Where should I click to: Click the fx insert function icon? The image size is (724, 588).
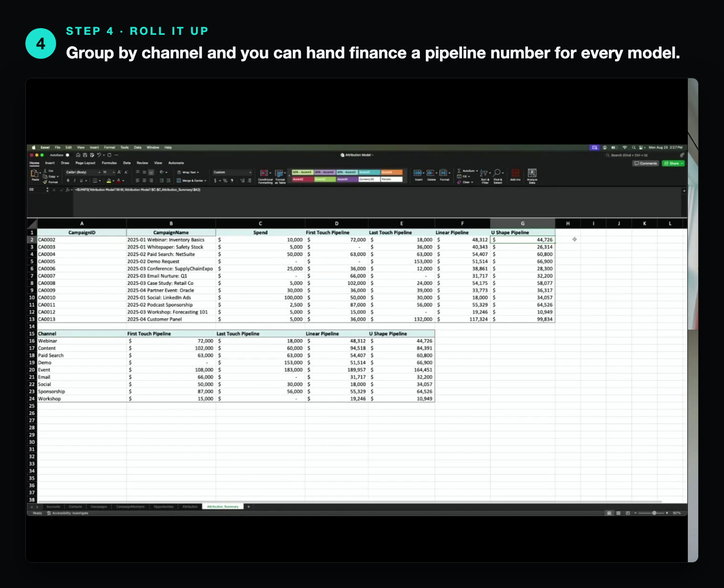67,190
